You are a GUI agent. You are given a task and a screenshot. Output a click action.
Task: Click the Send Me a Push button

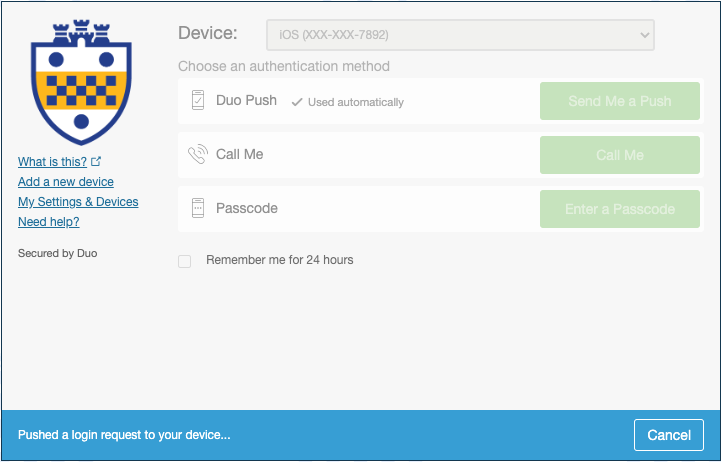pyautogui.click(x=620, y=101)
